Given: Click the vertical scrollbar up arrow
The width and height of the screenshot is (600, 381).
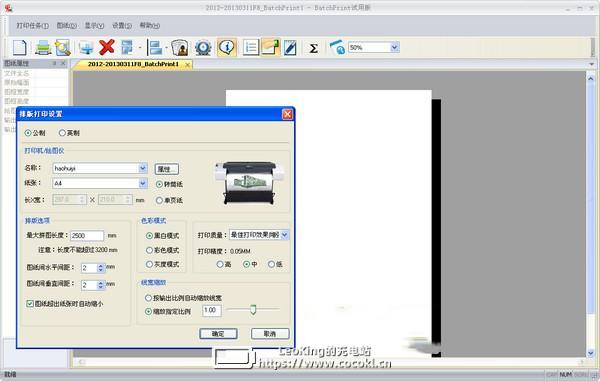Looking at the screenshot, I should tap(591, 78).
